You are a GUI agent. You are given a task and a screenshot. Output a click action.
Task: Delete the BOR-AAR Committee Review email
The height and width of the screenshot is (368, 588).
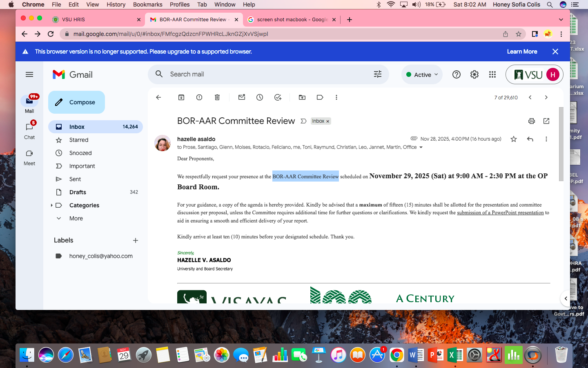click(217, 97)
